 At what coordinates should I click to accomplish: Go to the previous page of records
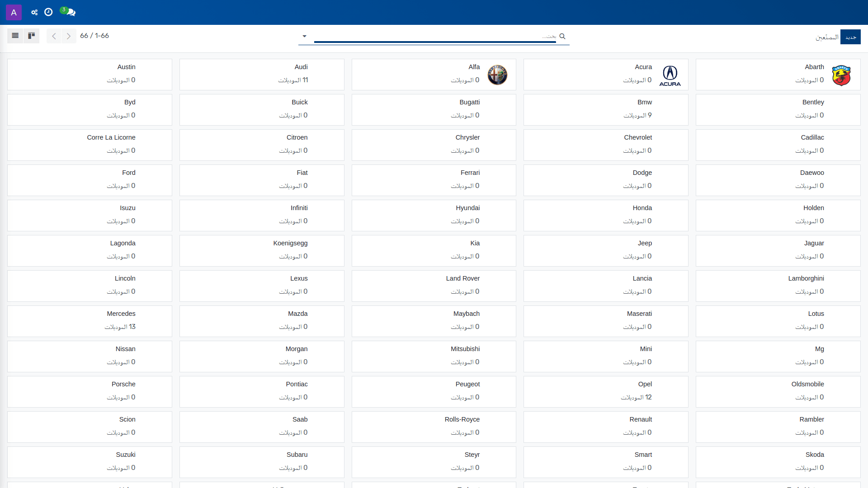pyautogui.click(x=54, y=36)
